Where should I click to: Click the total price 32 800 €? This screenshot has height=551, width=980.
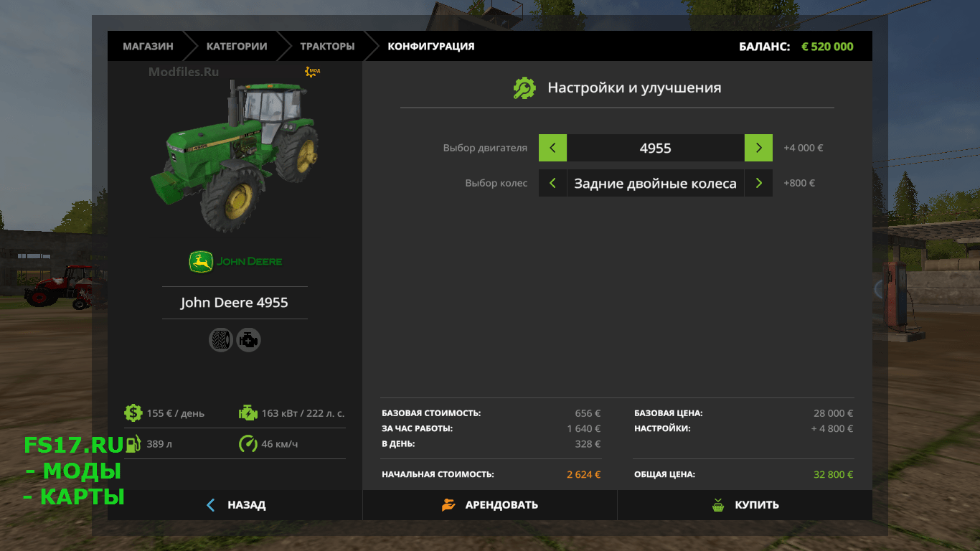[x=834, y=474]
